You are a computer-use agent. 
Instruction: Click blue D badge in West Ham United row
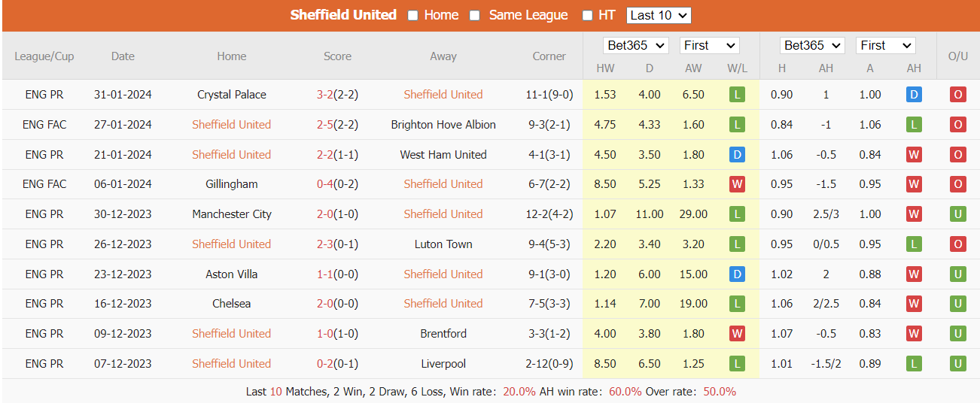(737, 155)
